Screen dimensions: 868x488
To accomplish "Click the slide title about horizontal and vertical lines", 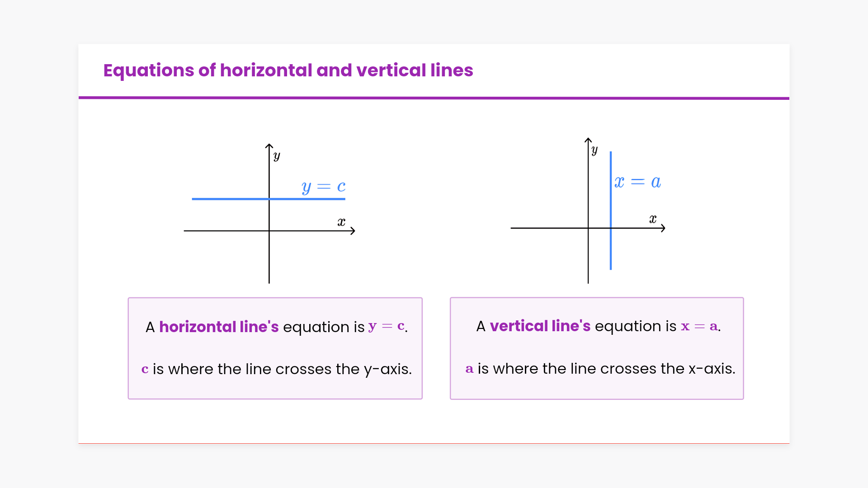I will (x=288, y=70).
